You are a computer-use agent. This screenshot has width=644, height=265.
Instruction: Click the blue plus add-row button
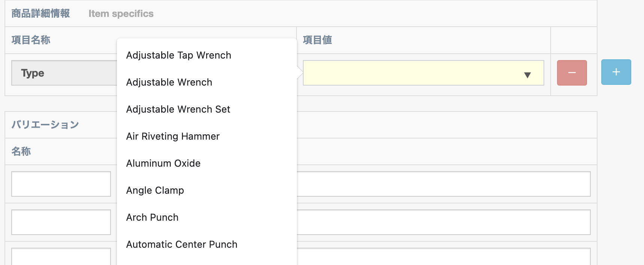coord(616,72)
